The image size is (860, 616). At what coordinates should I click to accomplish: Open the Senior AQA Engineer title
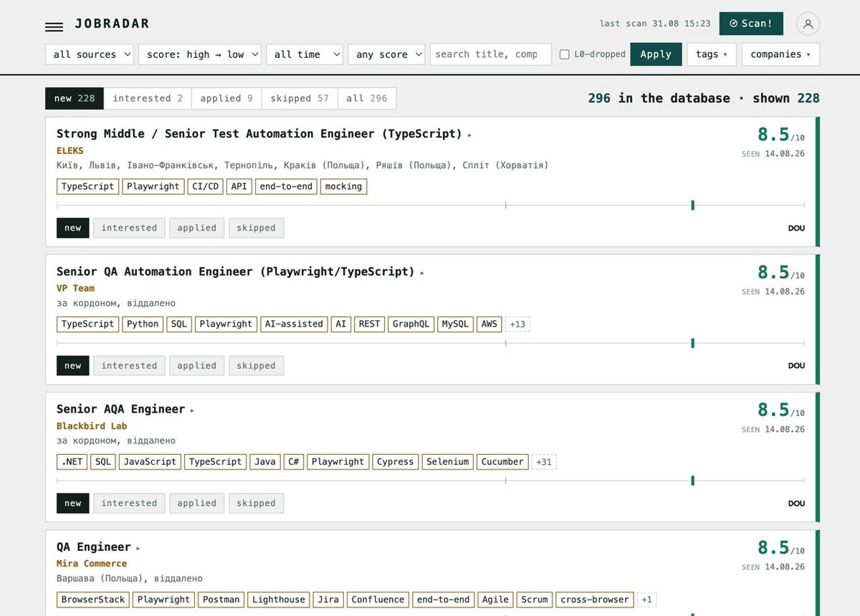[x=120, y=409]
